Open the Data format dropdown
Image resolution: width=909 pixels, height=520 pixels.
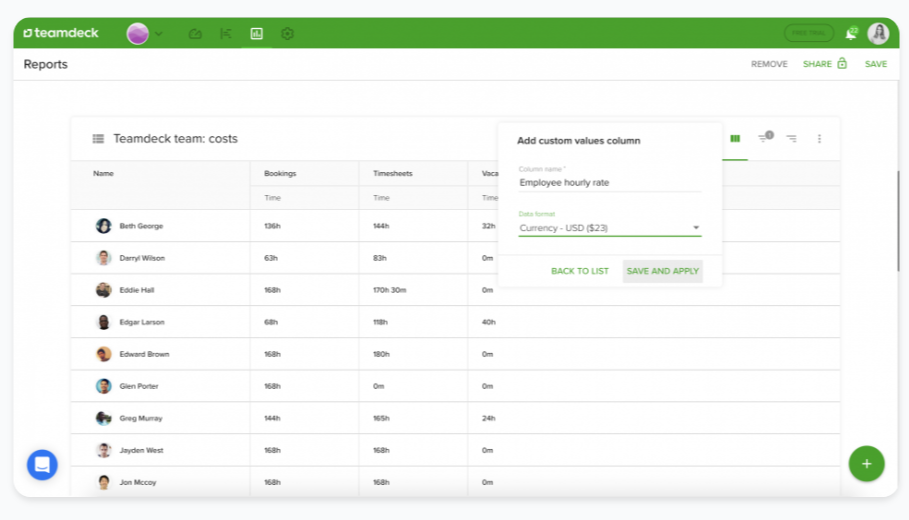[610, 228]
